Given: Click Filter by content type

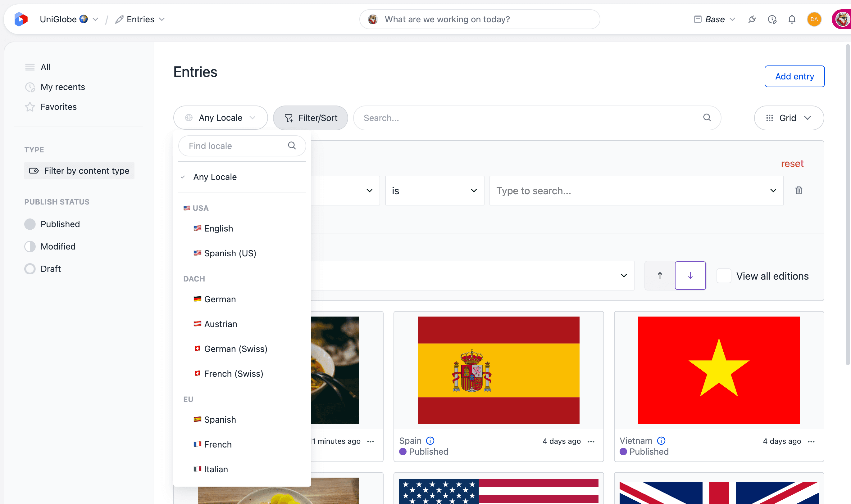Looking at the screenshot, I should click(79, 170).
